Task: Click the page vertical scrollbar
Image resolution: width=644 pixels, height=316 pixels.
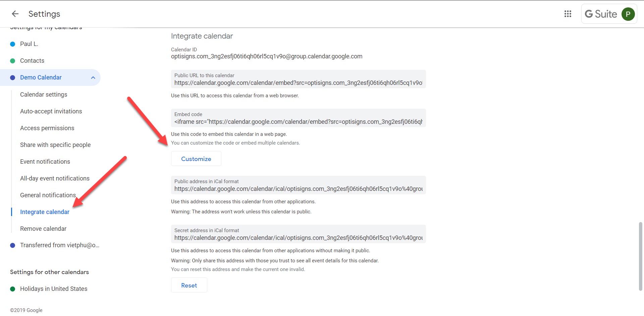Action: tap(641, 256)
